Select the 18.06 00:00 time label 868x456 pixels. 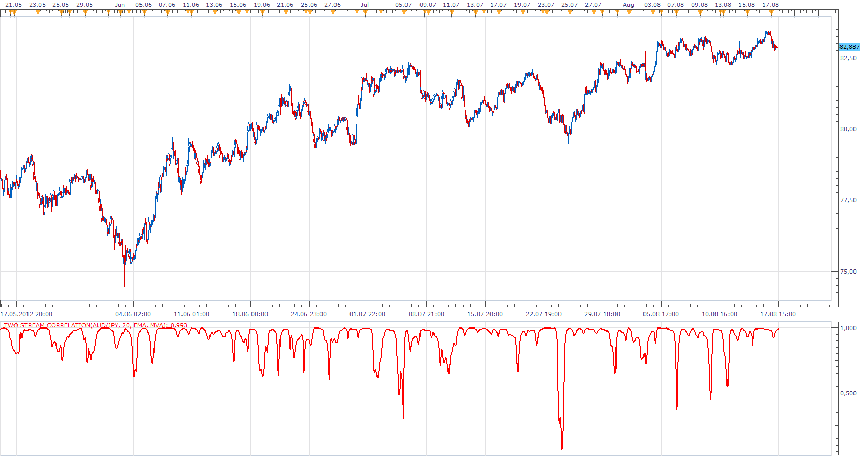click(x=250, y=314)
